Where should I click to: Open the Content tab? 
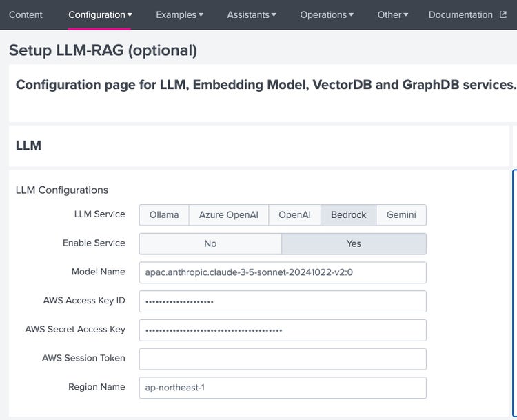(26, 14)
